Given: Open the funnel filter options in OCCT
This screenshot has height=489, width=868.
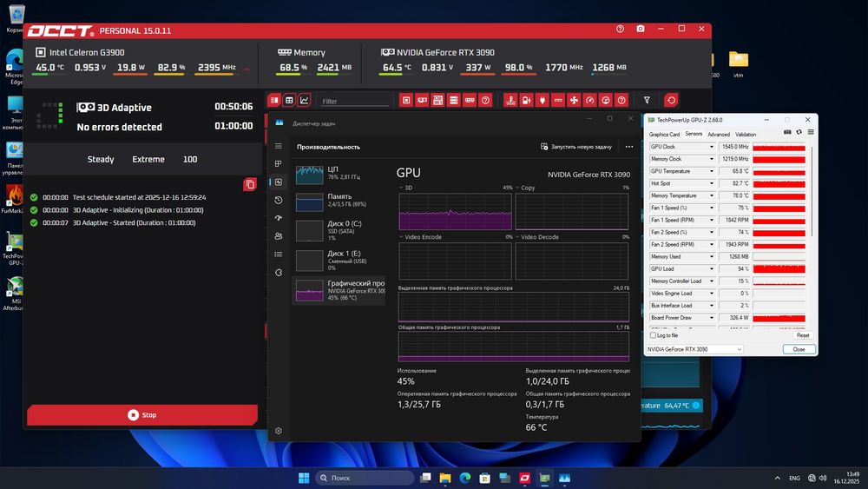Looking at the screenshot, I should point(647,100).
